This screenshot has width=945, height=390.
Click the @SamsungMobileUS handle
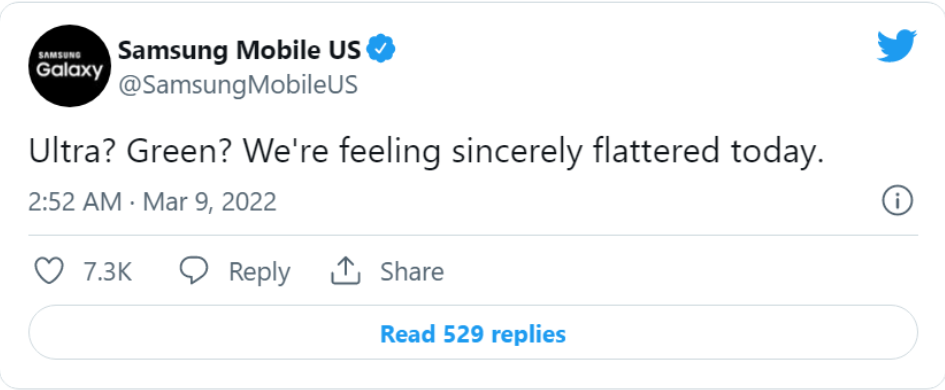click(x=238, y=86)
